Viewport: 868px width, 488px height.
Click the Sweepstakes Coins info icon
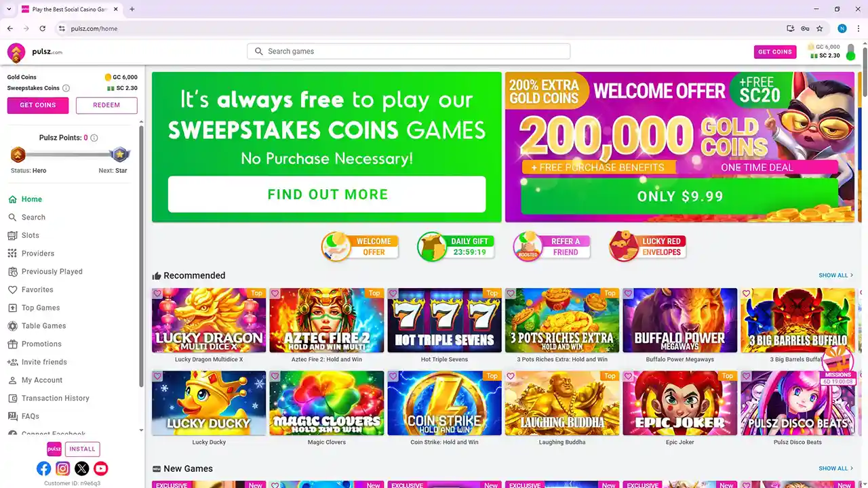pyautogui.click(x=66, y=88)
